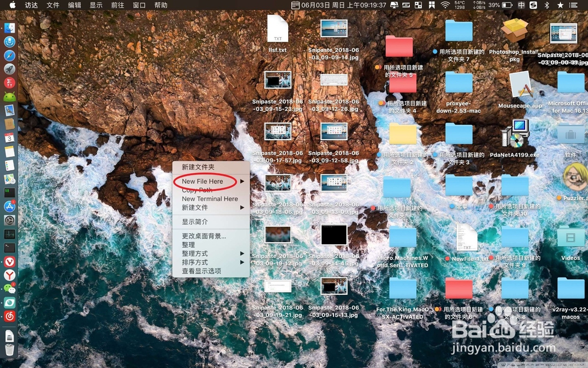588x368 pixels.
Task: Open the Snipaste_2018-06-03_09-09-14.jpg thumbnail
Action: (x=334, y=27)
